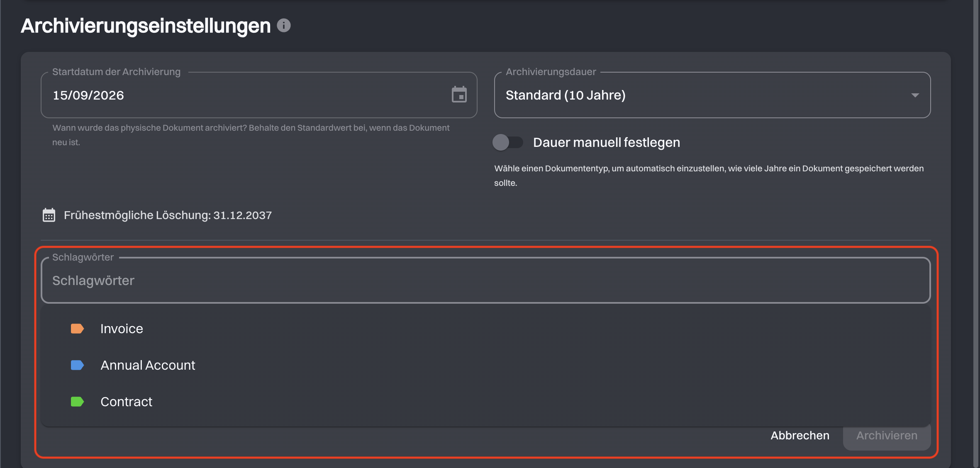
Task: Click the Frühestmögliche Löschung: 31.12.2037 text
Action: tap(168, 215)
